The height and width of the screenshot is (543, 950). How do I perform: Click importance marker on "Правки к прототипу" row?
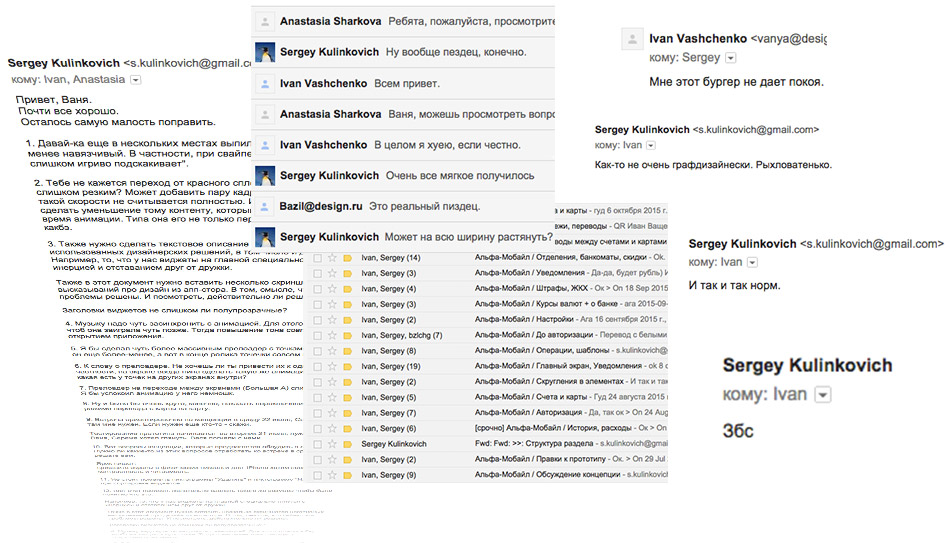tap(347, 459)
